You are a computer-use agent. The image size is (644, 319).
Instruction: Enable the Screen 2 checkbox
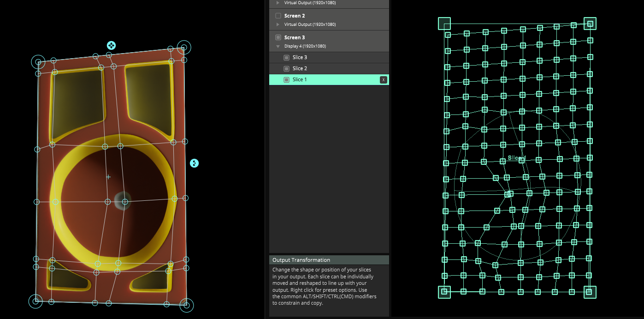[278, 16]
